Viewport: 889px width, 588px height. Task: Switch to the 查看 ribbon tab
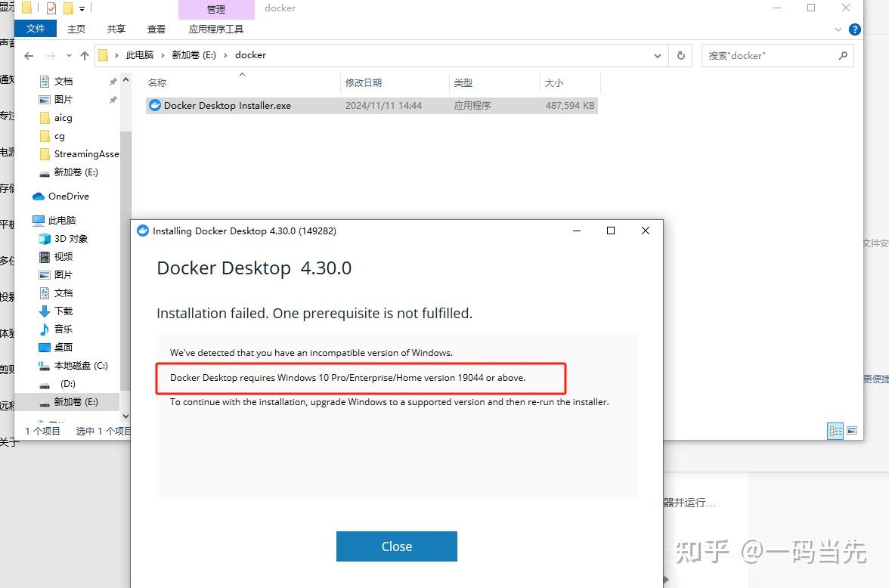tap(156, 29)
